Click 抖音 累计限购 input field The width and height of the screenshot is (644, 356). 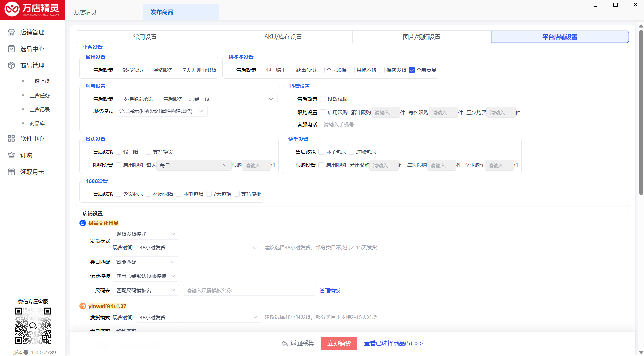pyautogui.click(x=385, y=113)
